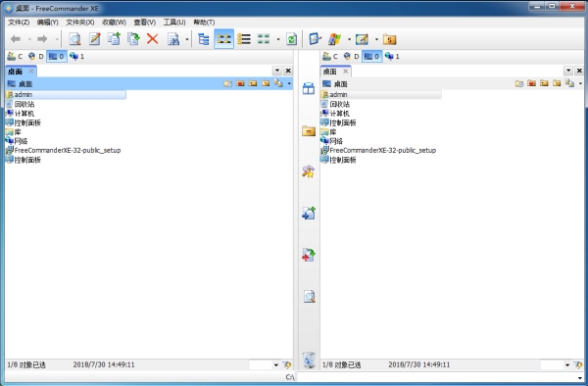Click the refresh icon in the toolbar
Viewport: 588px width, 386px height.
tap(291, 38)
